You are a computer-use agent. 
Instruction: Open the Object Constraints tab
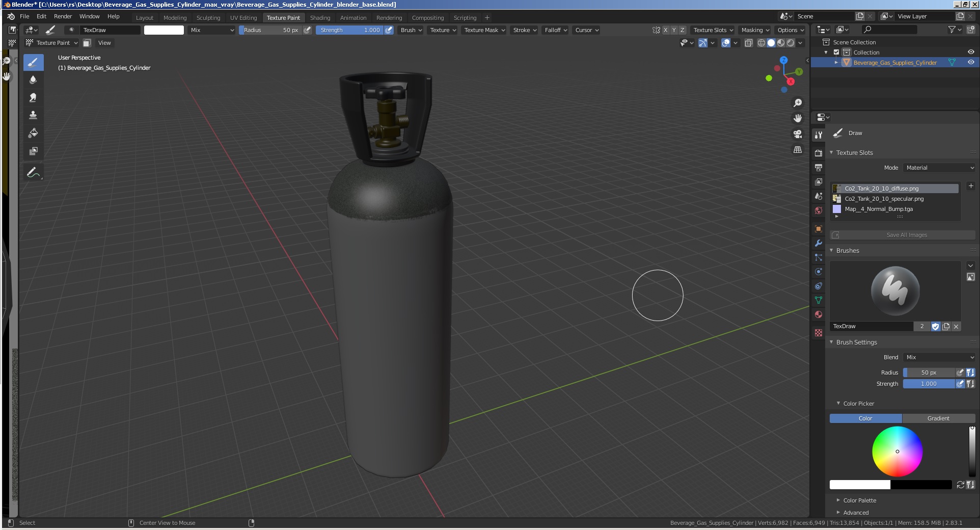coord(819,286)
